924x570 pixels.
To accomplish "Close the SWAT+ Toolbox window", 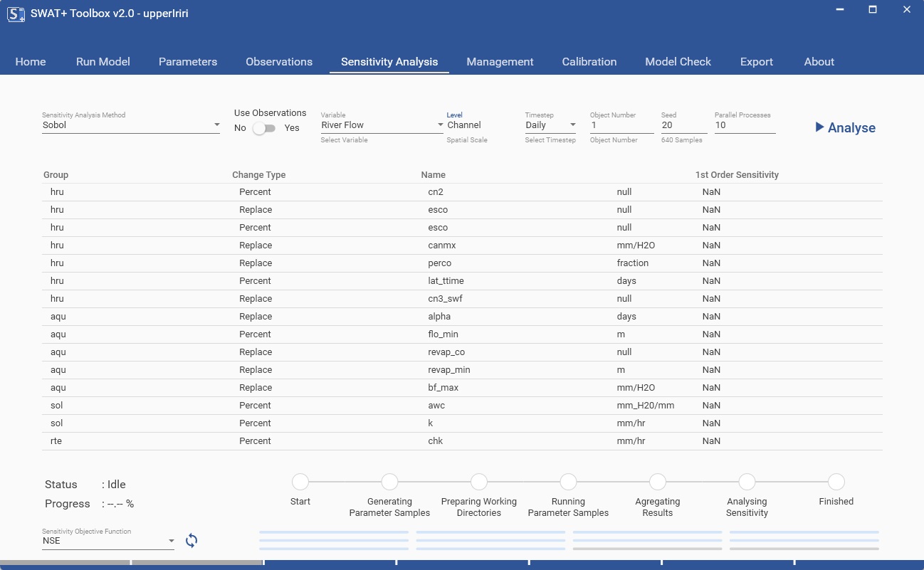I will (906, 10).
